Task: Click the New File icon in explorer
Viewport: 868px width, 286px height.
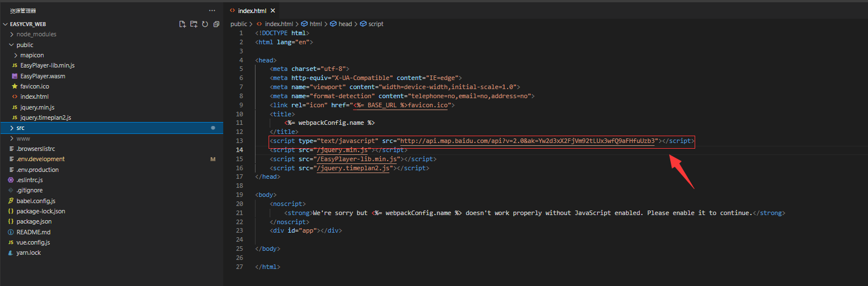Action: pos(182,24)
